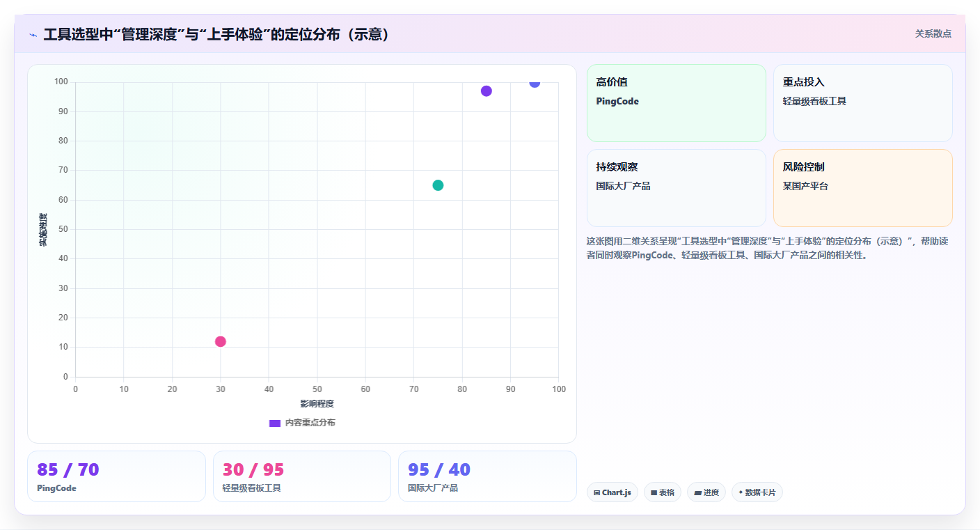This screenshot has height=530, width=980.
Task: Click the 95 / 40 国际大厂产品 stat card
Action: [x=487, y=476]
